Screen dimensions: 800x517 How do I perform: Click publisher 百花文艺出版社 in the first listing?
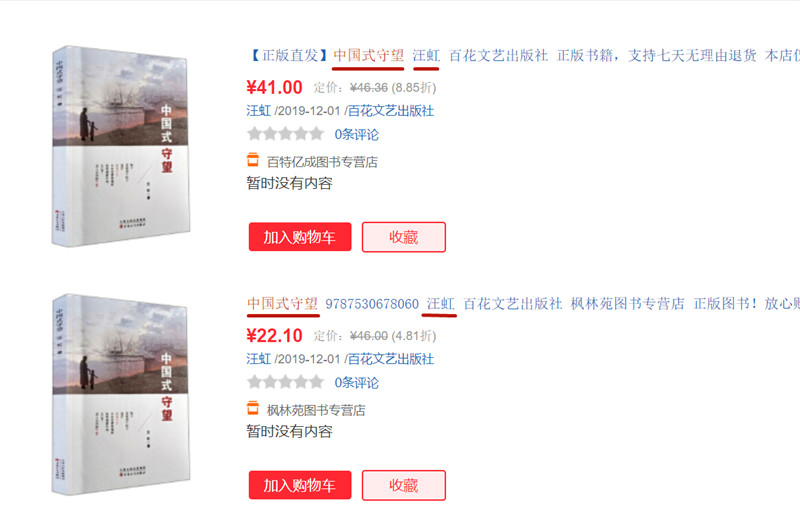[x=391, y=111]
